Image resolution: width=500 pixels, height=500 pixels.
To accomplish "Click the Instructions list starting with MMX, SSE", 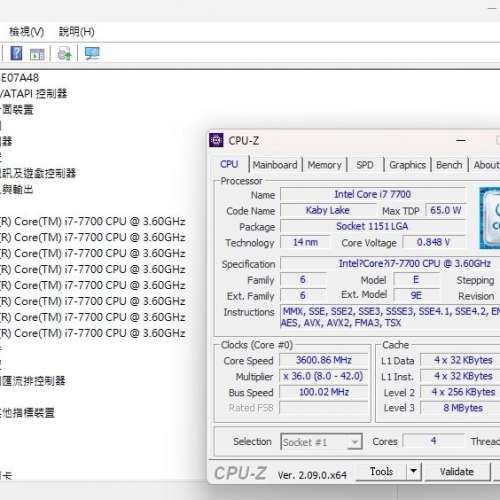I will point(390,317).
